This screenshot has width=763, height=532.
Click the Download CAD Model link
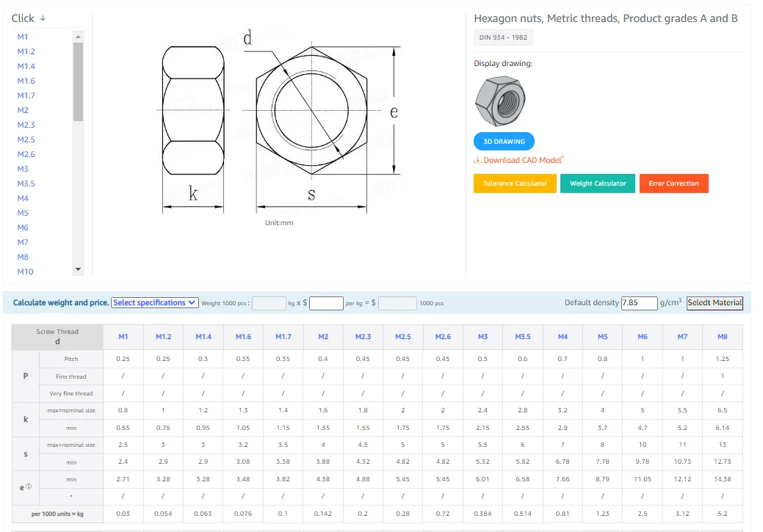tap(522, 160)
